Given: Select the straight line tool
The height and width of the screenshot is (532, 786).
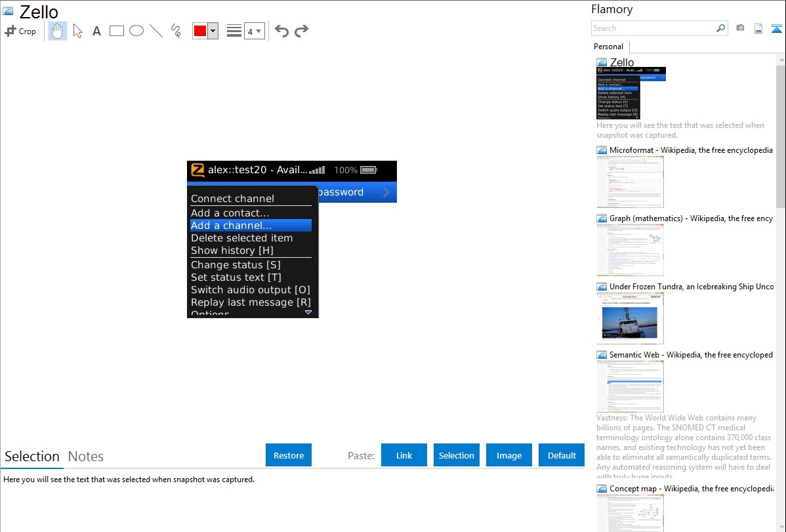Looking at the screenshot, I should pyautogui.click(x=156, y=31).
